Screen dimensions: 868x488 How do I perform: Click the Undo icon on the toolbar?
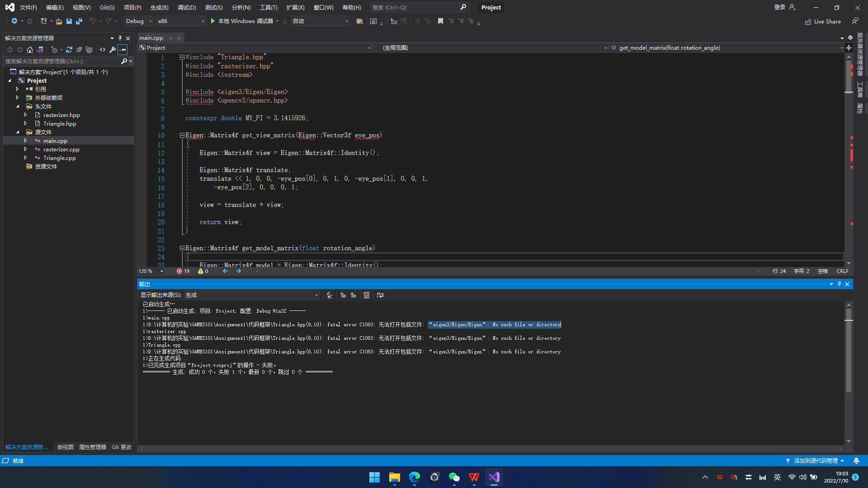[x=93, y=21]
